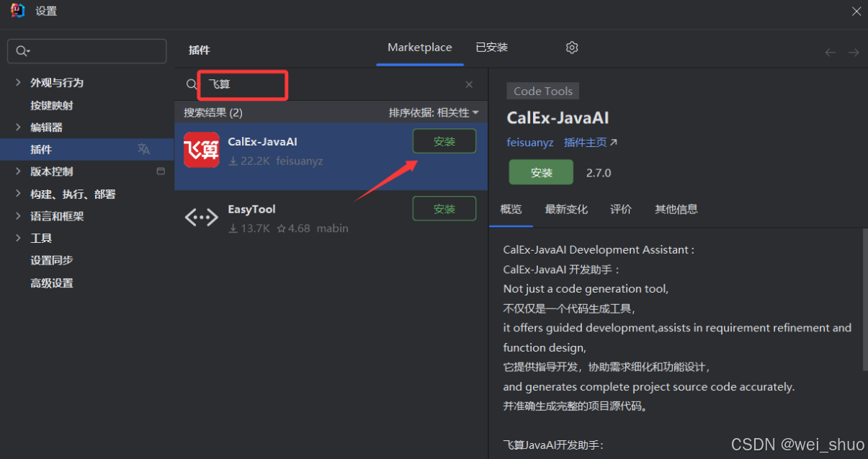Screen dimensions: 868x459
Task: Open the 最新变化 tab
Action: coord(566,209)
